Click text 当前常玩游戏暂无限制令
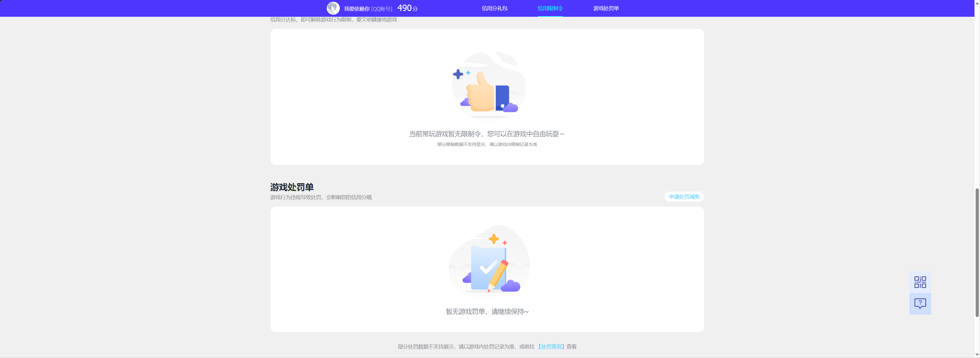This screenshot has height=358, width=980. click(445, 134)
